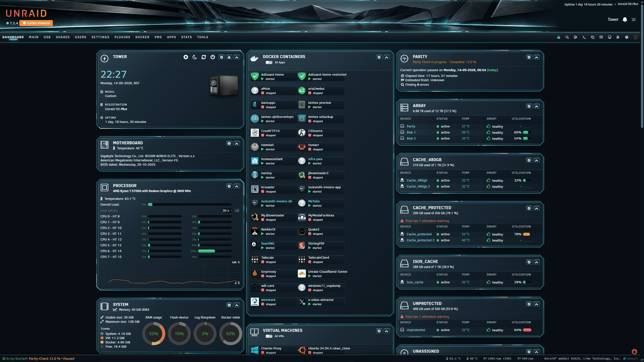The height and width of the screenshot is (362, 644).
Task: Click the Update Available button
Action: [x=36, y=23]
